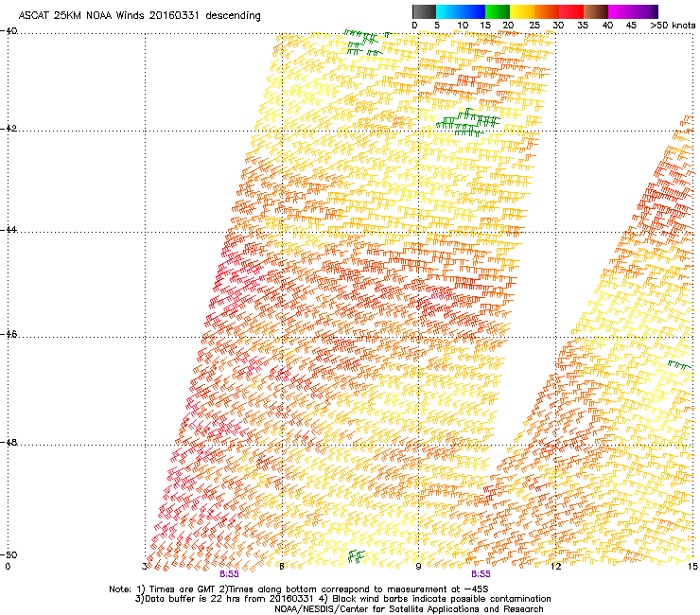Click the green wind barbs at top near -40
The image size is (700, 615).
click(x=366, y=43)
